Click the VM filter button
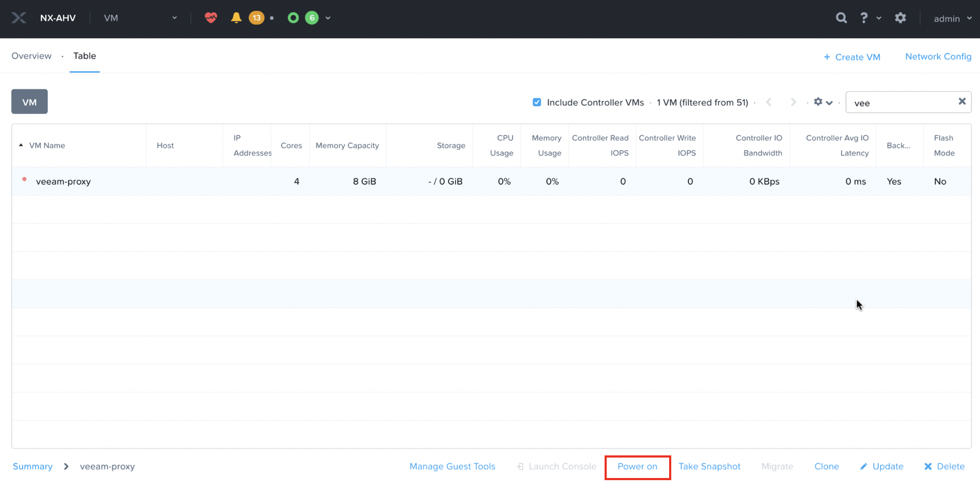Viewport: 980px width, 492px height. 30,102
